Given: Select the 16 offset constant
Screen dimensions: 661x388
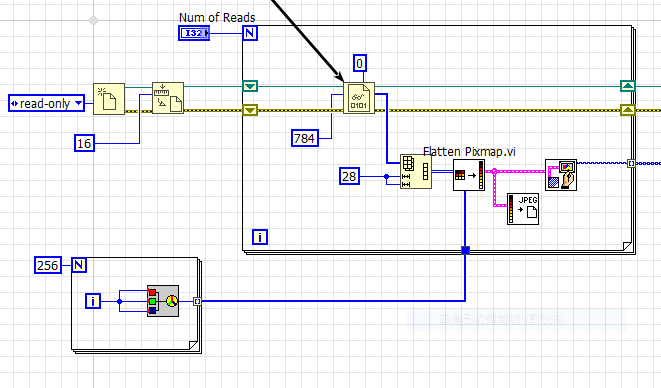Looking at the screenshot, I should click(x=84, y=143).
